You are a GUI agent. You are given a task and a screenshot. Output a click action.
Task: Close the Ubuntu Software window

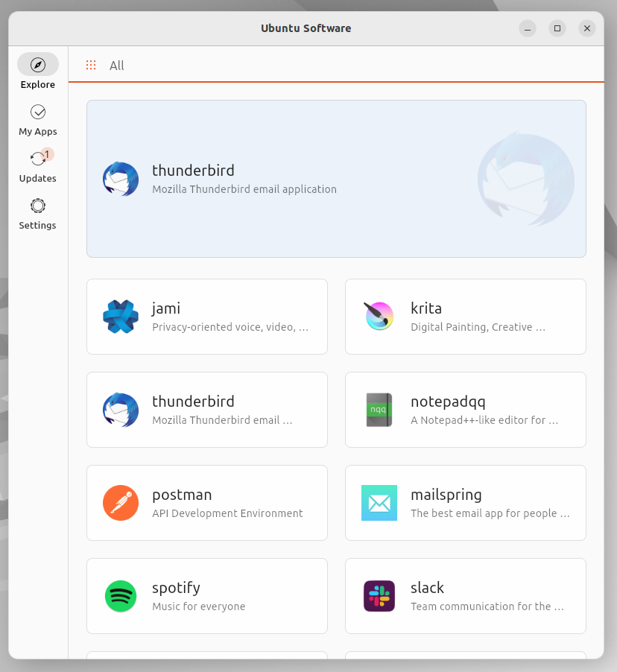pos(587,28)
